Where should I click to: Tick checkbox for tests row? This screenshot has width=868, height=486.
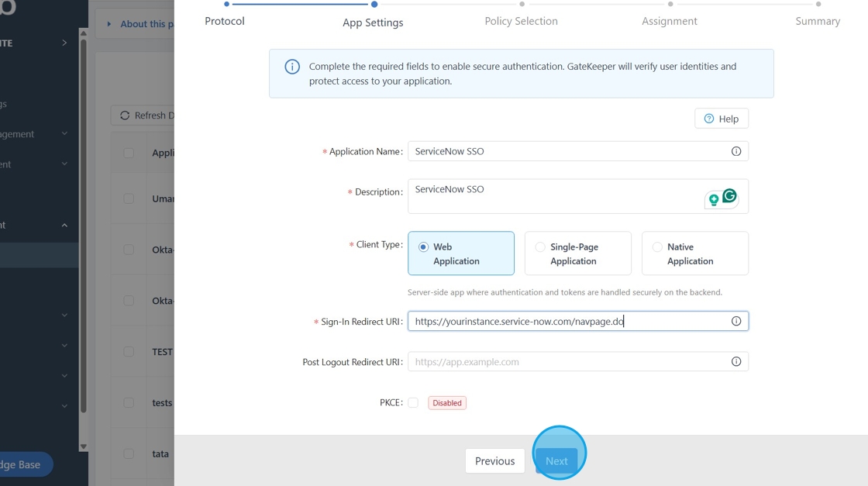pyautogui.click(x=129, y=402)
